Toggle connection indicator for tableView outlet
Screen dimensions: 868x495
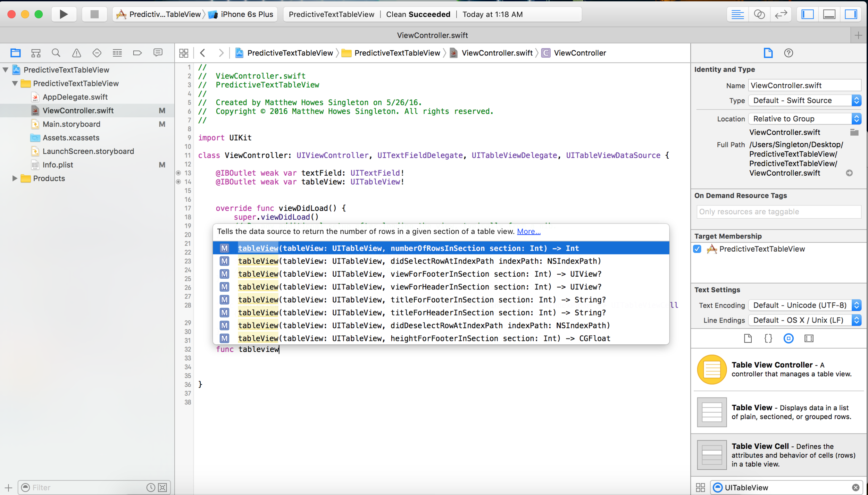coord(178,182)
